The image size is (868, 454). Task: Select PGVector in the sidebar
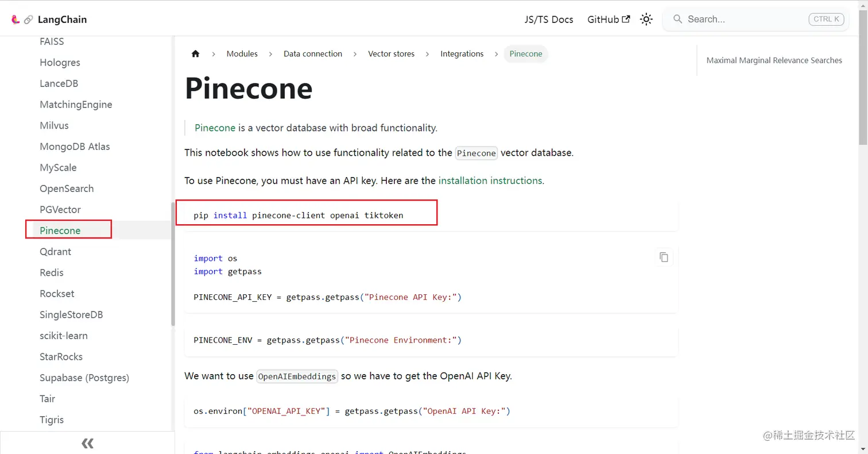click(60, 210)
